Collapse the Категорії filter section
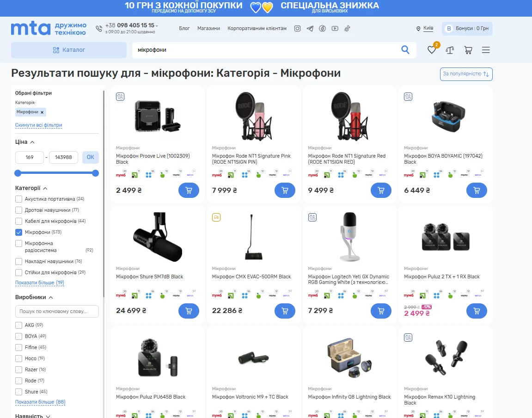Image resolution: width=532 pixels, height=418 pixels. click(x=31, y=188)
